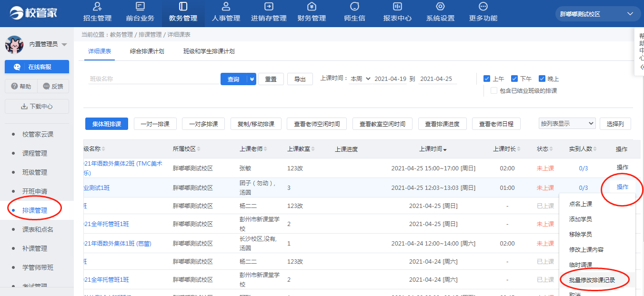Choose 添加学员 from the operation menu
644x296 pixels.
pos(581,219)
